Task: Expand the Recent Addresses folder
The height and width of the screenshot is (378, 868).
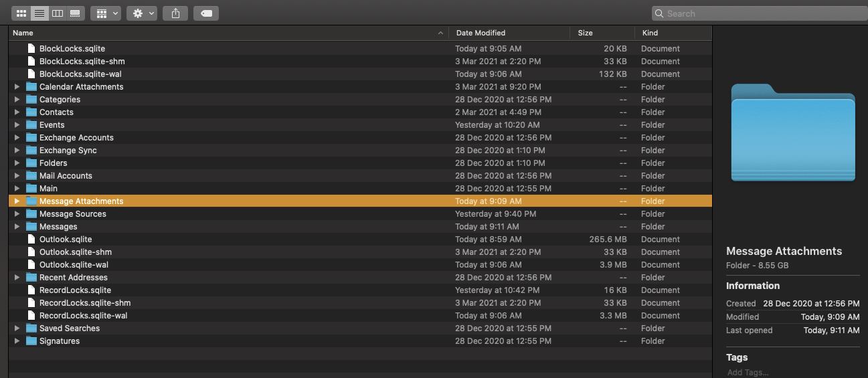Action: (x=17, y=278)
